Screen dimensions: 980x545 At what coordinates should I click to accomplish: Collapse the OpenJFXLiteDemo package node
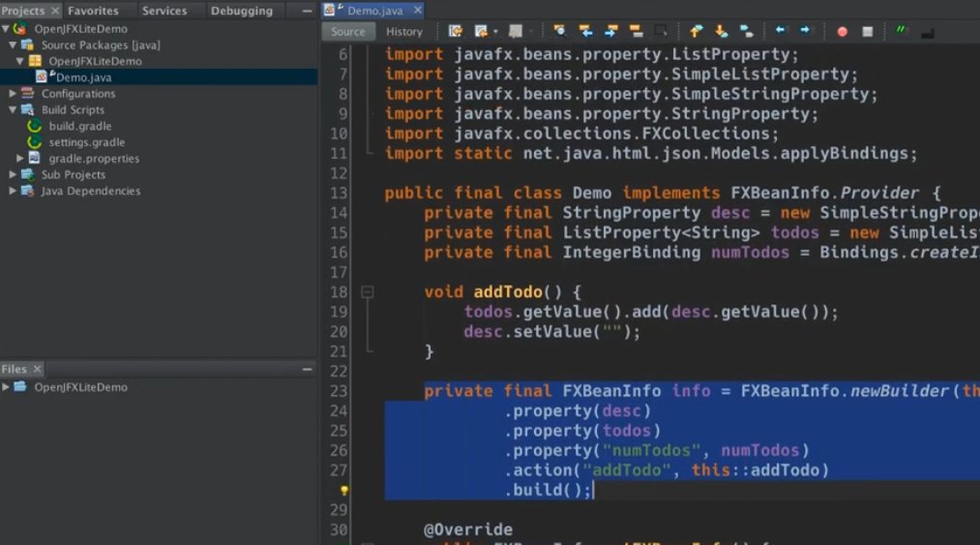coord(20,61)
